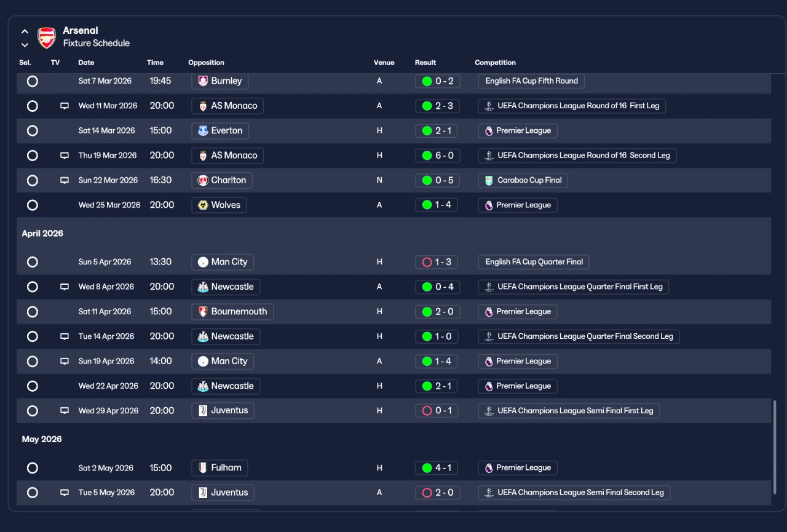Open the 1 - 3 Man City result
This screenshot has width=787, height=532.
(x=437, y=262)
